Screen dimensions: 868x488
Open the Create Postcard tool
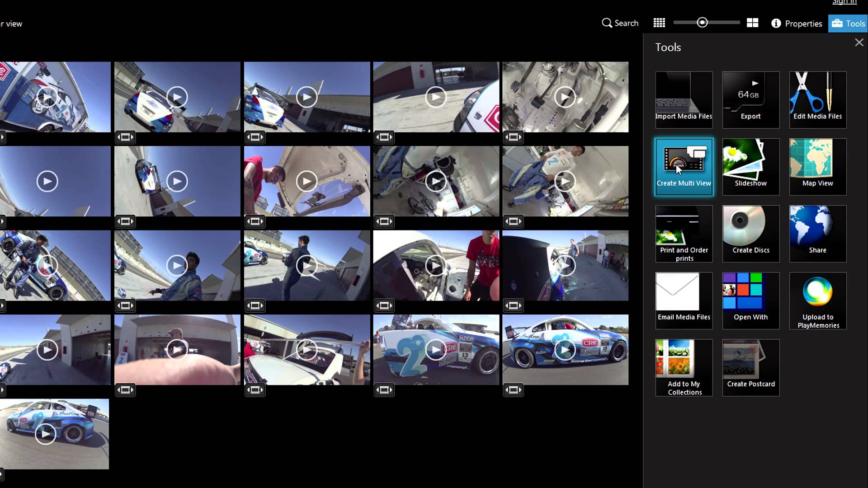coord(750,367)
